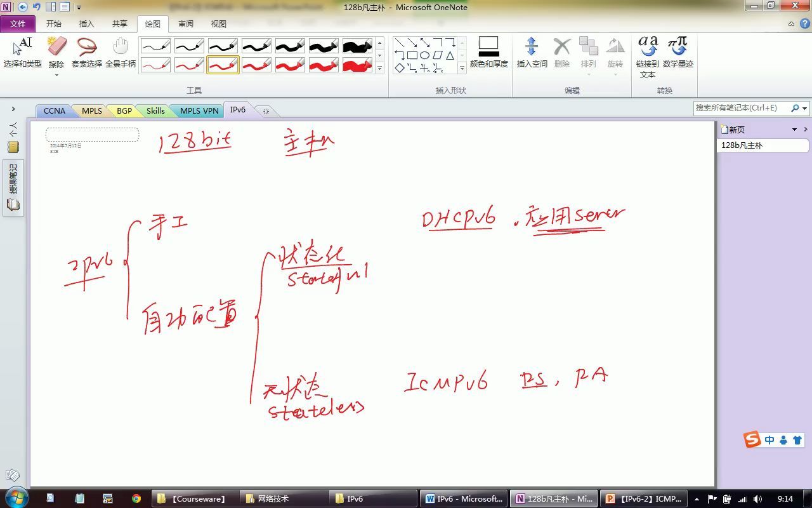Switch to the Share (共享) ribbon tab

(119, 23)
